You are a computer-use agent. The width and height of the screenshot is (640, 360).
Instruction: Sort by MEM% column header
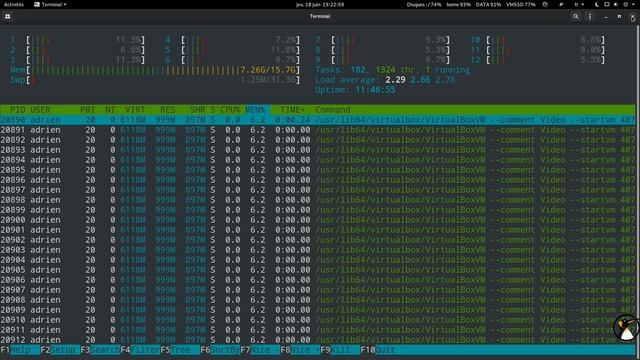click(255, 110)
